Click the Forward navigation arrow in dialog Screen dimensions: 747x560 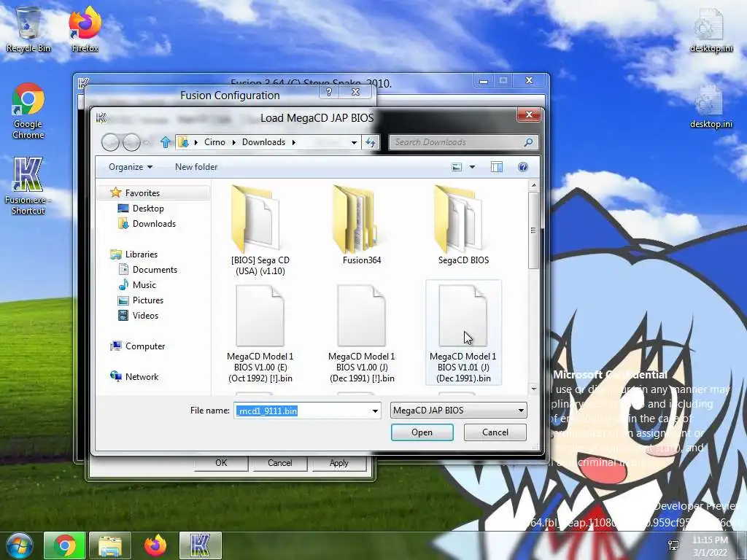tap(131, 142)
